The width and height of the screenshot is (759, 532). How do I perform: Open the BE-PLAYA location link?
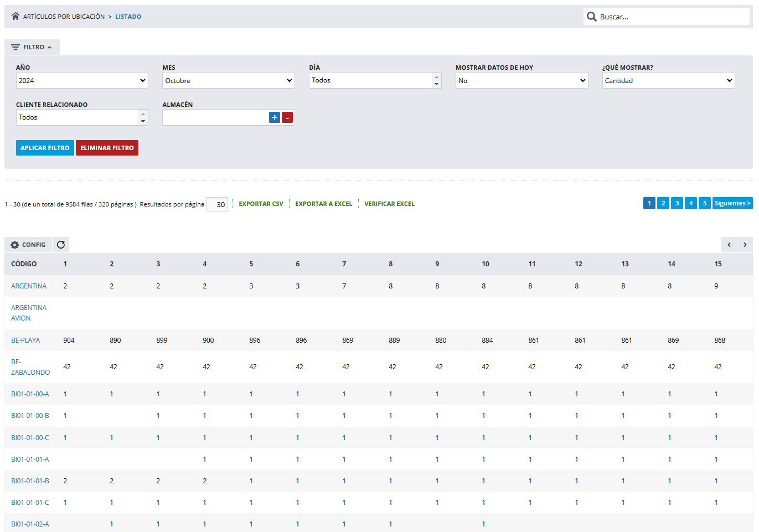tap(25, 340)
